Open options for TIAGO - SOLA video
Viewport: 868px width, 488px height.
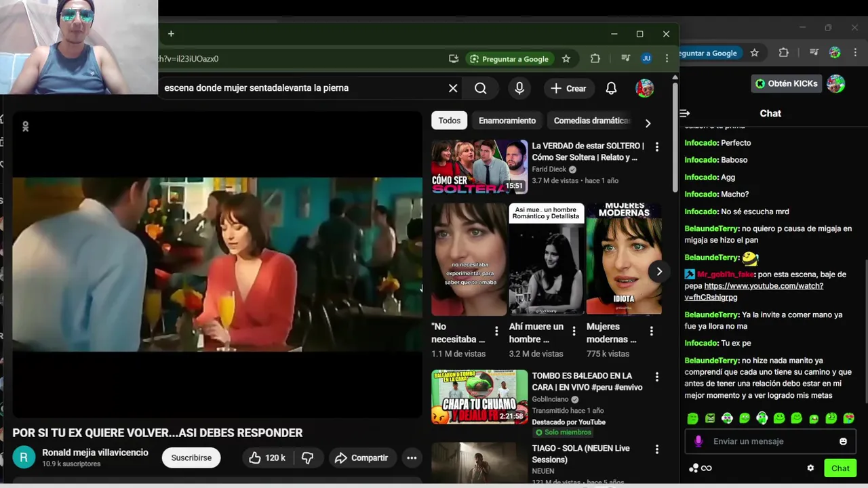(656, 449)
